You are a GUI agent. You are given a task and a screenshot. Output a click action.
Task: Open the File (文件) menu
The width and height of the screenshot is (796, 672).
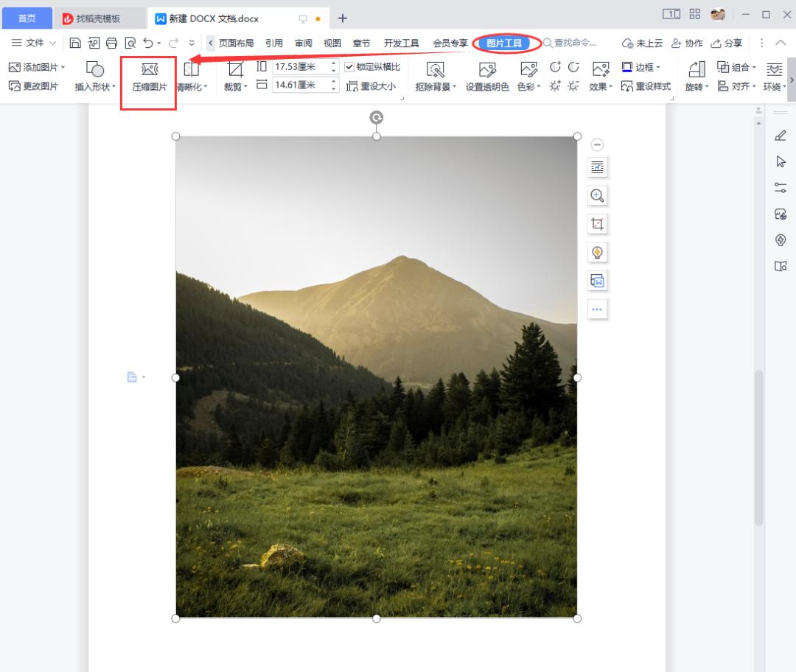click(x=29, y=43)
